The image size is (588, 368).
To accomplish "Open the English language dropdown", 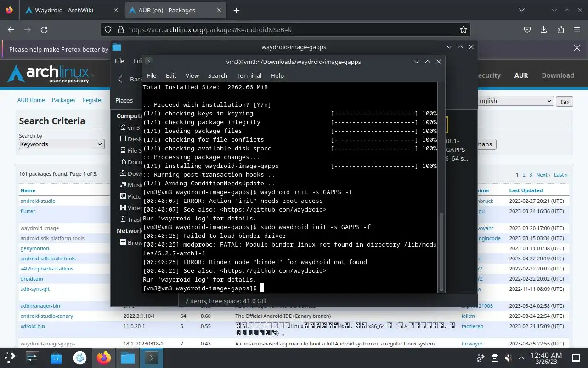I will tap(514, 101).
